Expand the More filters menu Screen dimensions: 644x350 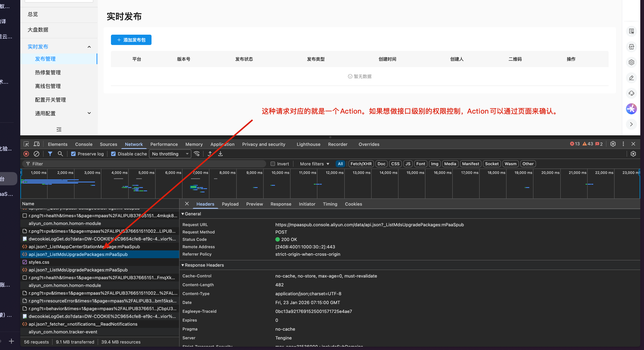click(x=314, y=164)
